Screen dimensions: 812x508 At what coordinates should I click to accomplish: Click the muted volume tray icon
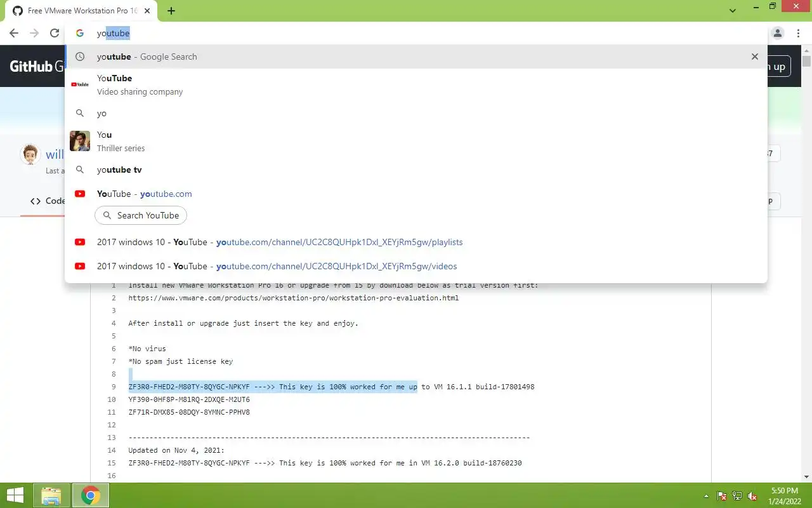[752, 496]
